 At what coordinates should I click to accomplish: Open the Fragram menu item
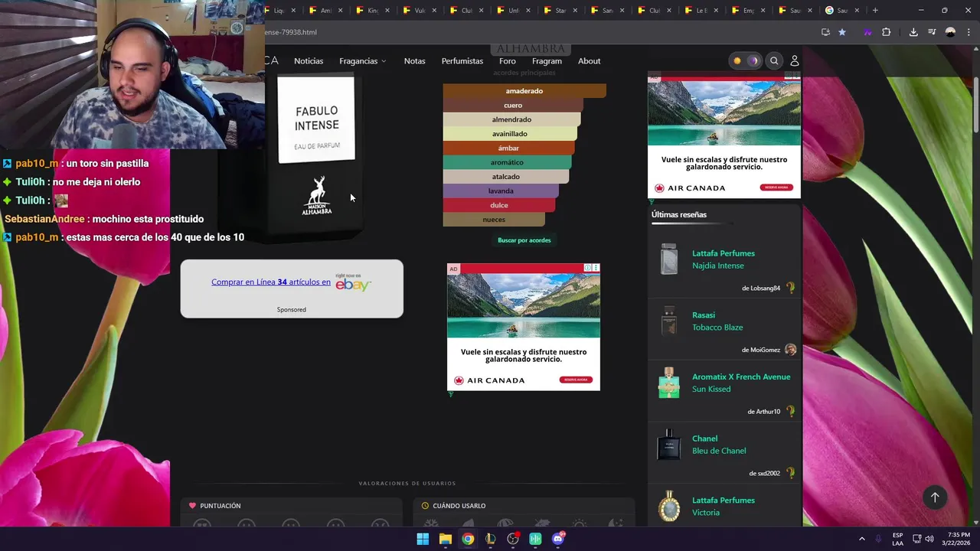click(x=547, y=61)
